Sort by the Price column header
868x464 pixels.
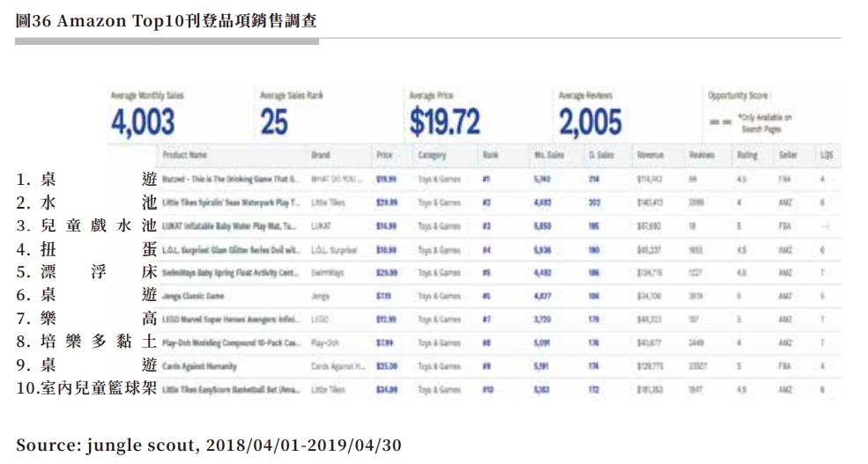384,155
